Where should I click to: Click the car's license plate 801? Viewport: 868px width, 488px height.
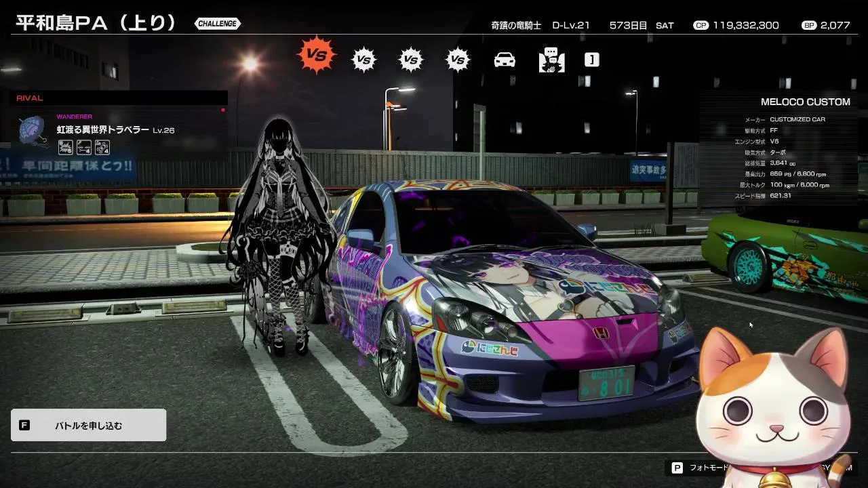(x=606, y=384)
